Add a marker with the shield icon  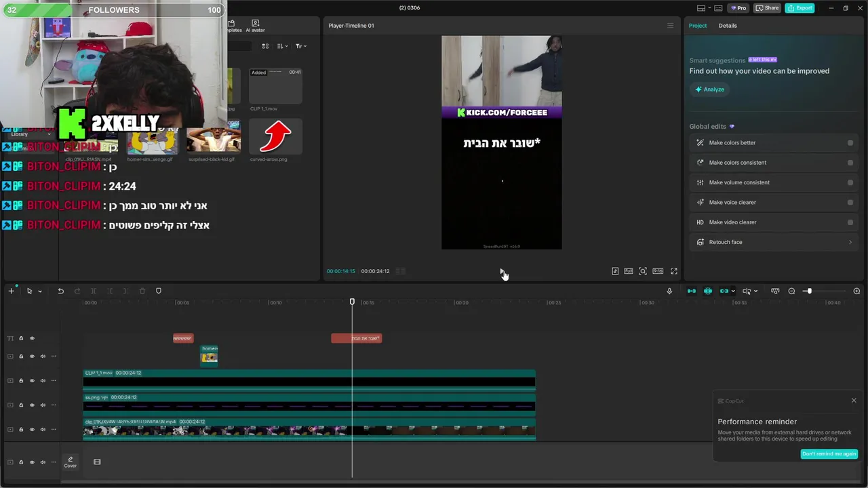click(159, 291)
